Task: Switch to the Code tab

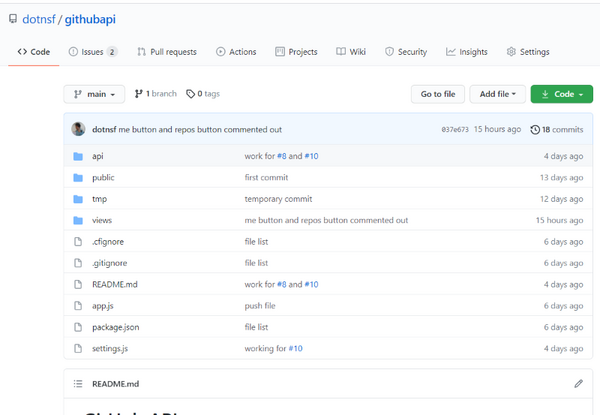Action: [34, 52]
